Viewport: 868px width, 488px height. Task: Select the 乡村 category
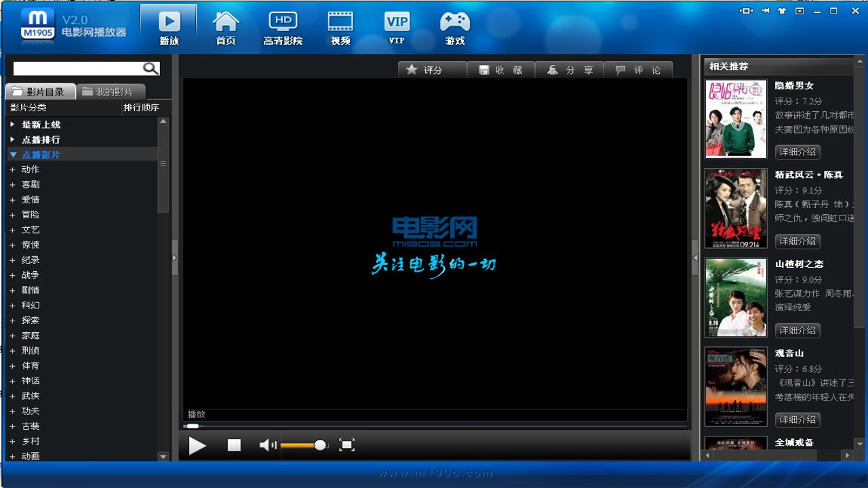click(31, 441)
